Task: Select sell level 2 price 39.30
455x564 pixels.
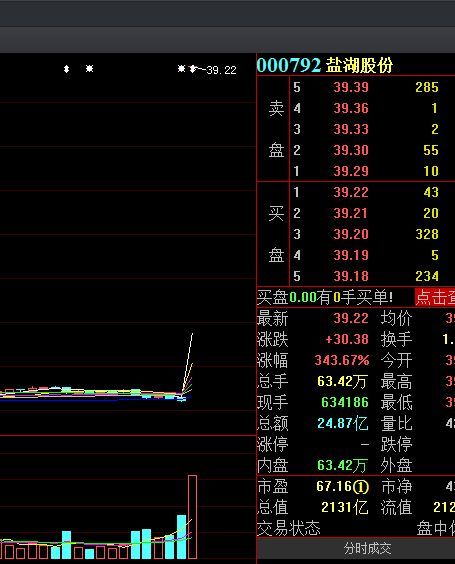Action: point(351,150)
